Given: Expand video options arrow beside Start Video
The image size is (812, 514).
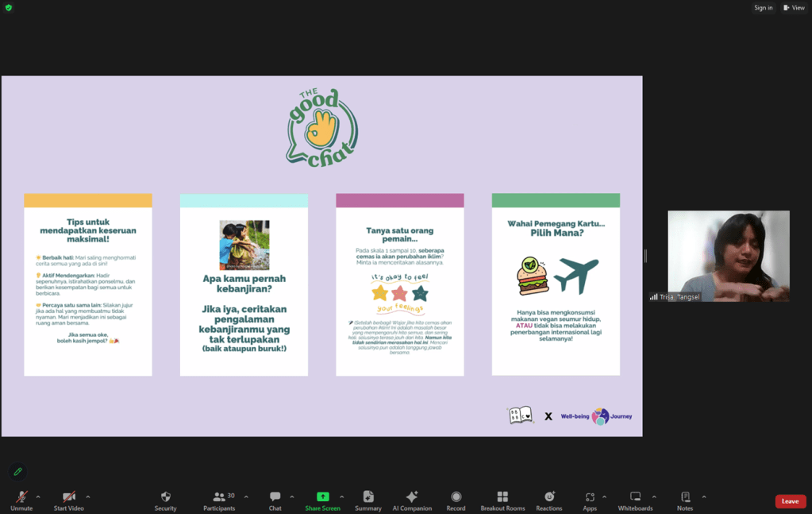Looking at the screenshot, I should pyautogui.click(x=87, y=497).
